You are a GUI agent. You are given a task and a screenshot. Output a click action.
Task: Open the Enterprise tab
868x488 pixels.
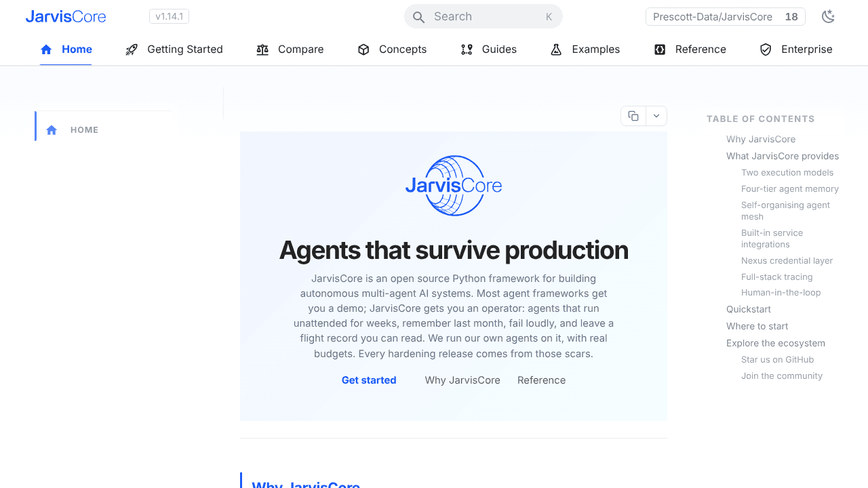[x=796, y=49]
